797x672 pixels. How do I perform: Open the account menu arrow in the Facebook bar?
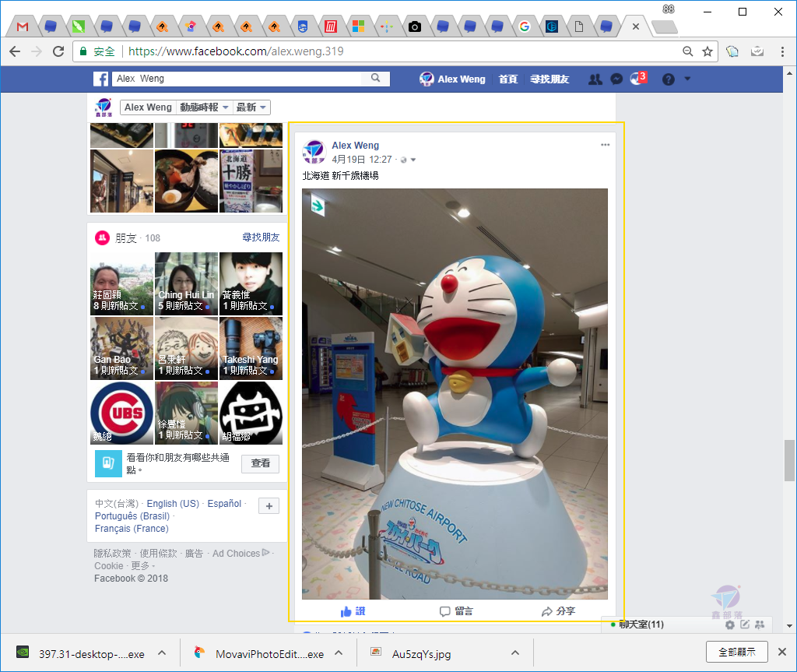[687, 79]
